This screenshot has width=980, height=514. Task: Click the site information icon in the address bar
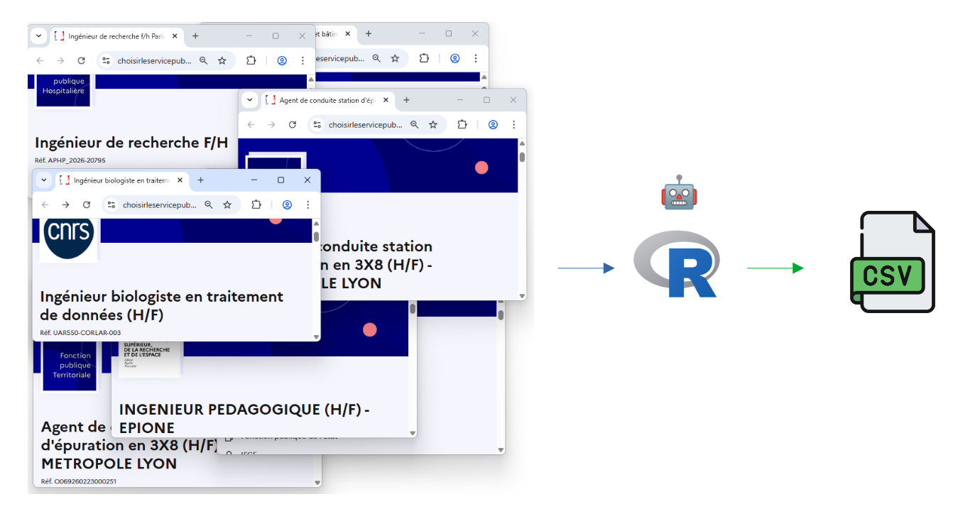point(111,204)
